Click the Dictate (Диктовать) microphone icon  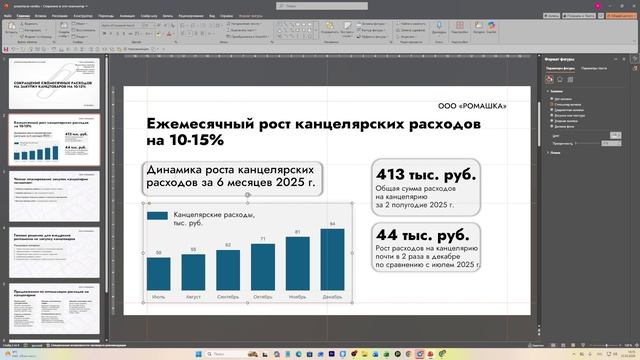(x=439, y=26)
